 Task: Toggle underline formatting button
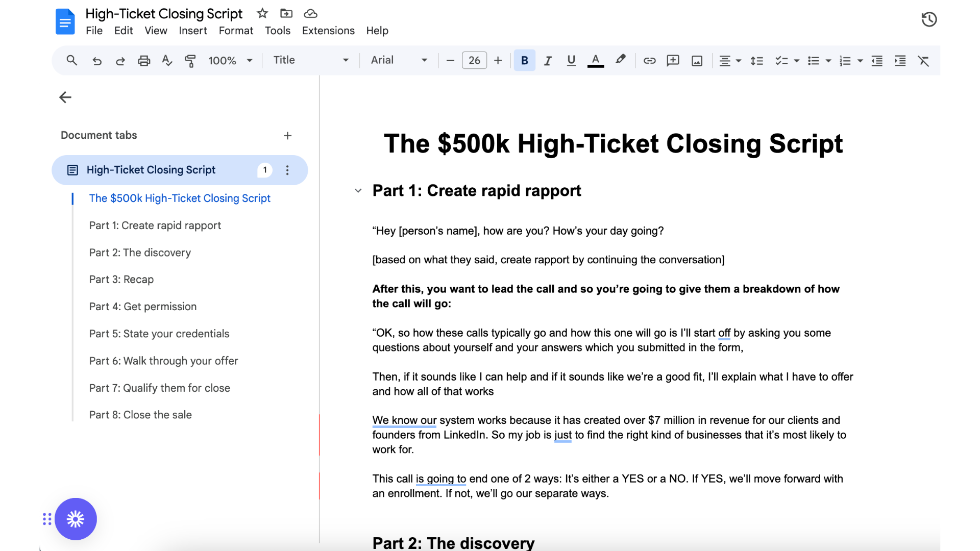click(571, 61)
